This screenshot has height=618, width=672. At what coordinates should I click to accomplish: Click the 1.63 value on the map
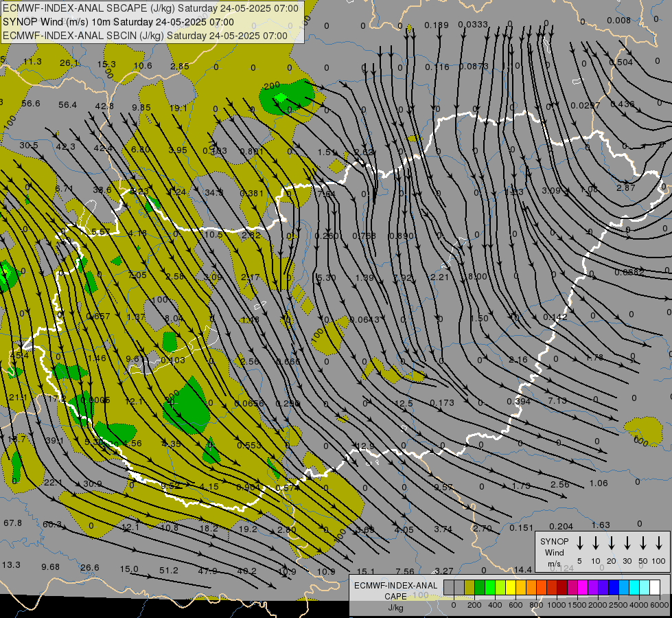tap(601, 525)
